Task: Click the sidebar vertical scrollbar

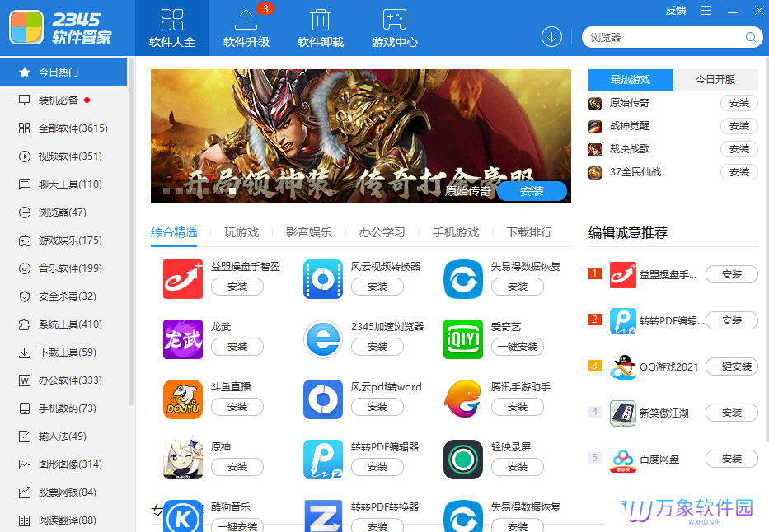Action: (x=130, y=233)
